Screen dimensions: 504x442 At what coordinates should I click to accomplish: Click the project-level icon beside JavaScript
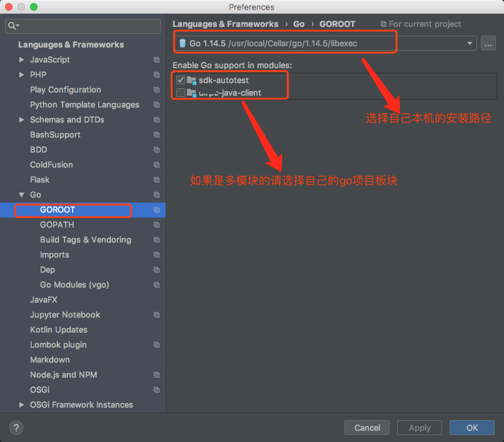pyautogui.click(x=156, y=60)
